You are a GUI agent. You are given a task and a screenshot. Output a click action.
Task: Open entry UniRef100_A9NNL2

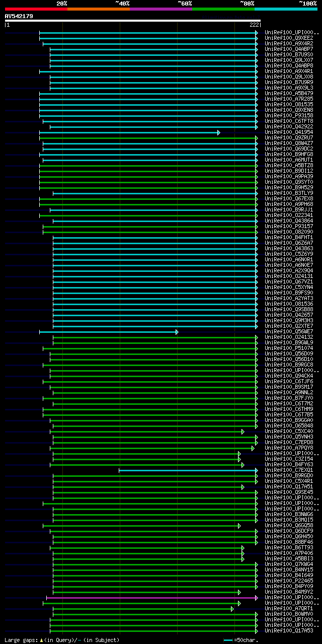289,393
